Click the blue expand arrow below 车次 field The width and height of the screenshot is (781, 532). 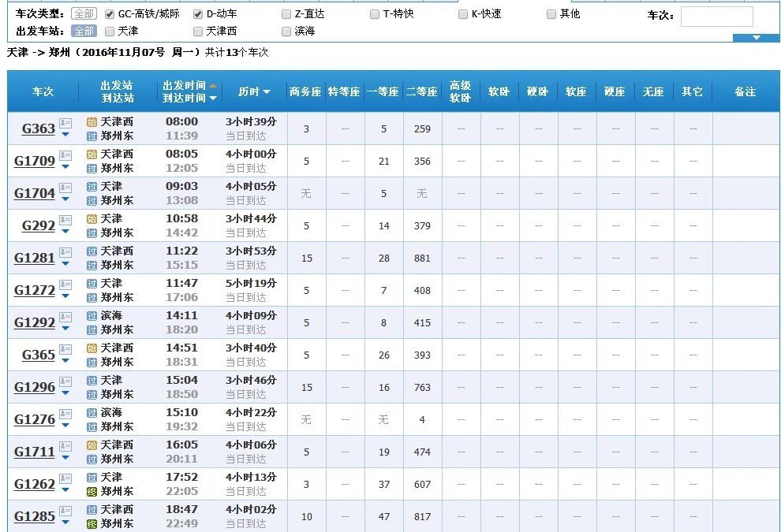(755, 36)
